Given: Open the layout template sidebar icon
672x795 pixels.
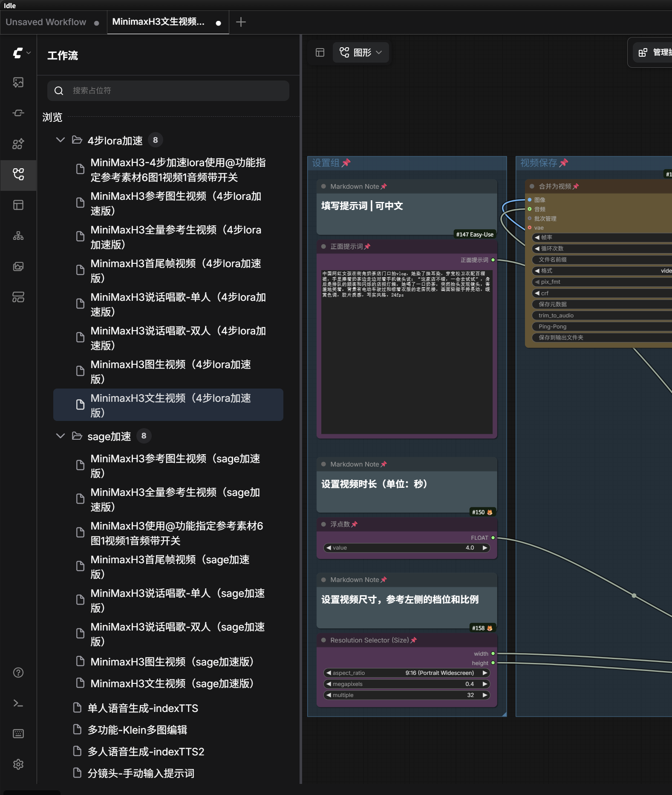Looking at the screenshot, I should click(18, 205).
